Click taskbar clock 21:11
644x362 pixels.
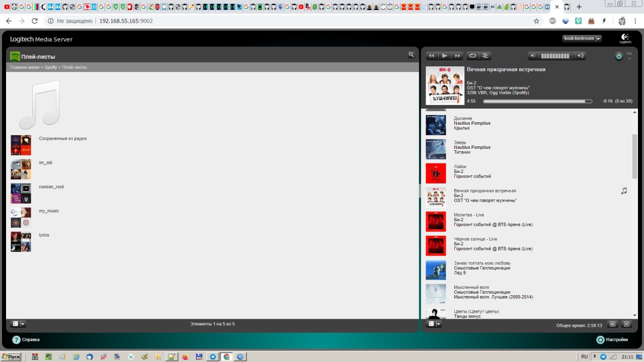(x=627, y=356)
